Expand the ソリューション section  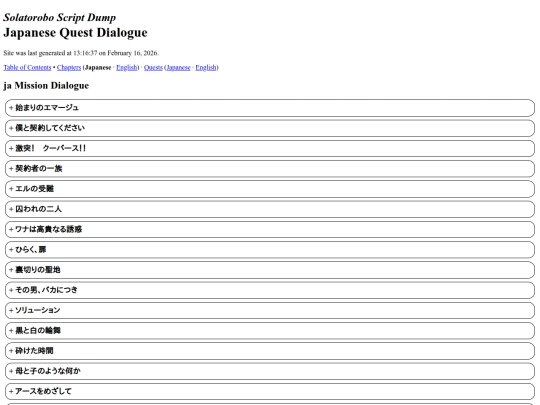tap(270, 310)
